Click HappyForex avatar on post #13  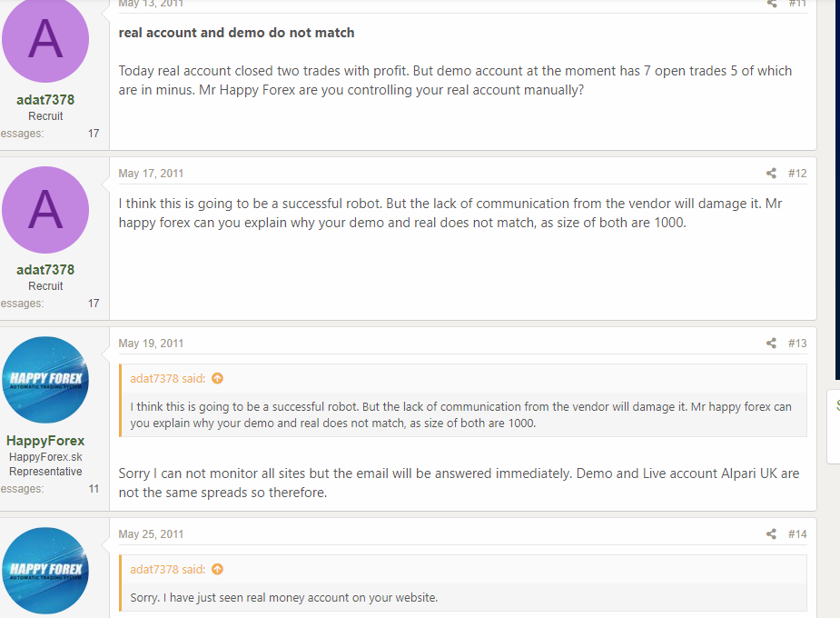(x=45, y=380)
